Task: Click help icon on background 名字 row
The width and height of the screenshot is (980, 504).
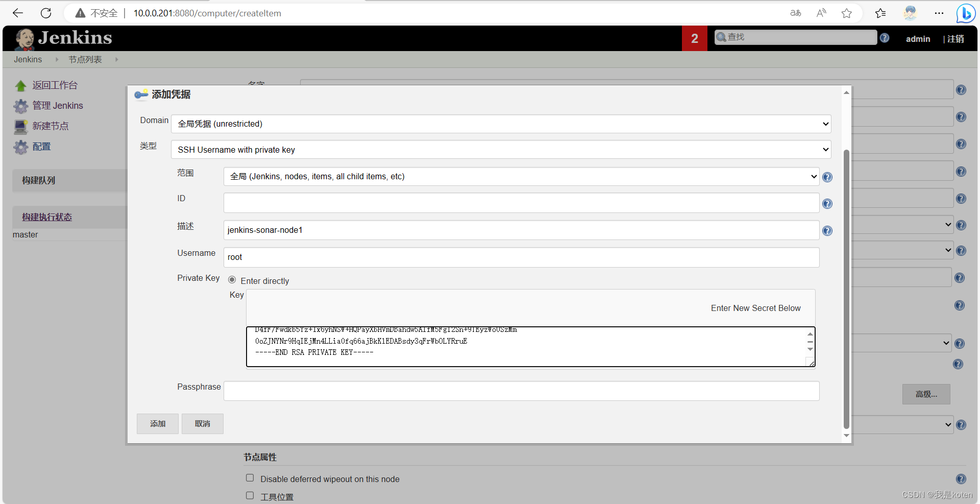Action: [x=961, y=90]
